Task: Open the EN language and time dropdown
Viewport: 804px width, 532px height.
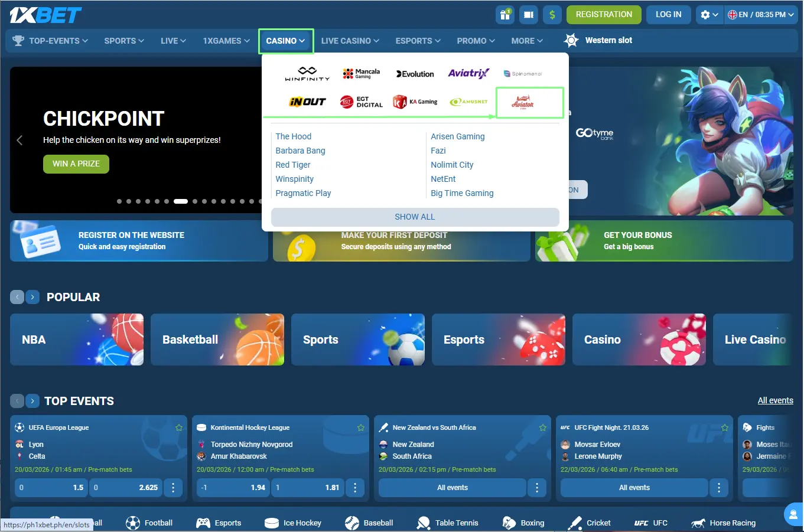Action: point(761,15)
